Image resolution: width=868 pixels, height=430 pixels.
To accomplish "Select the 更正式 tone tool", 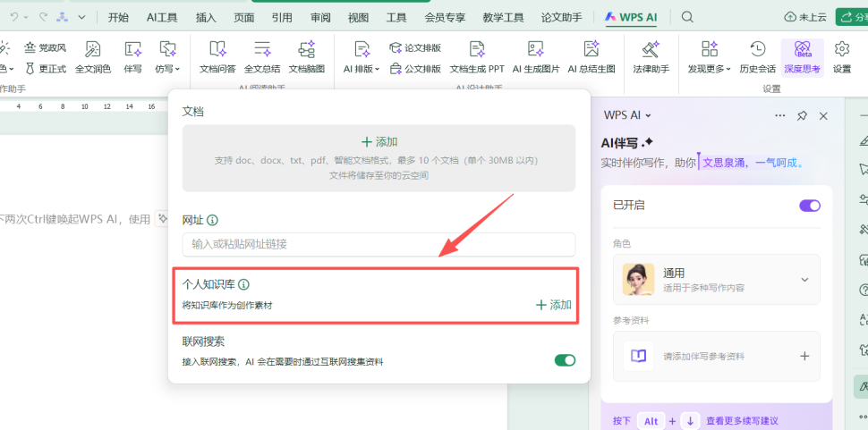I will click(x=46, y=69).
